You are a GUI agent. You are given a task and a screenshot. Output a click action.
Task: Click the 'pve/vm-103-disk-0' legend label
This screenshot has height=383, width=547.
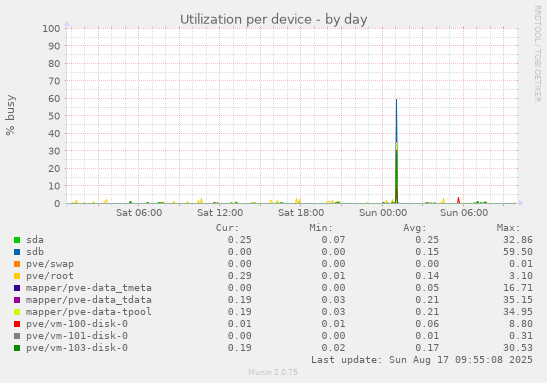point(77,348)
